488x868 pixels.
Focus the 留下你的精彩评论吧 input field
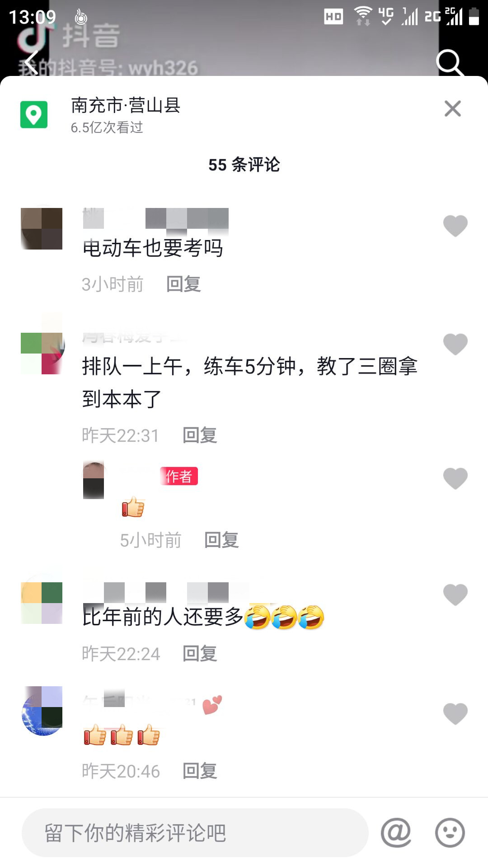[195, 832]
